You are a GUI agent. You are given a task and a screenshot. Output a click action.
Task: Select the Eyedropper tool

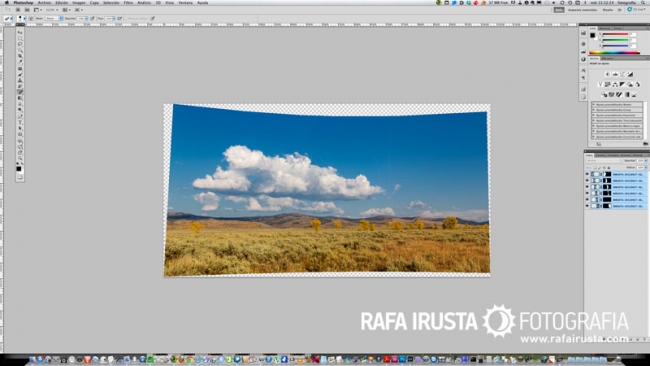pos(19,62)
